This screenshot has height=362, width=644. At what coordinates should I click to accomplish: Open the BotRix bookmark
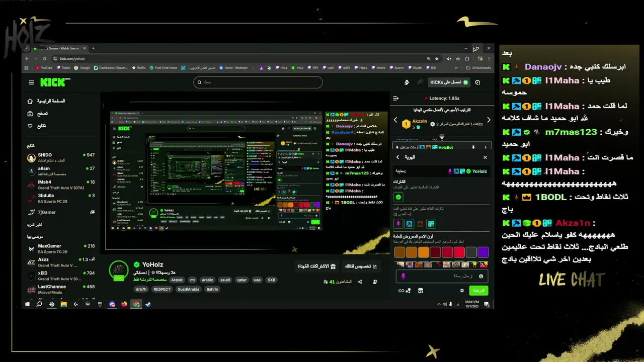click(x=138, y=68)
